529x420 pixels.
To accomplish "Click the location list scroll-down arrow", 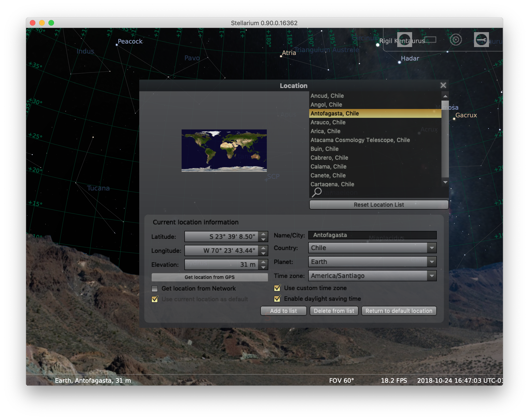I will click(445, 182).
